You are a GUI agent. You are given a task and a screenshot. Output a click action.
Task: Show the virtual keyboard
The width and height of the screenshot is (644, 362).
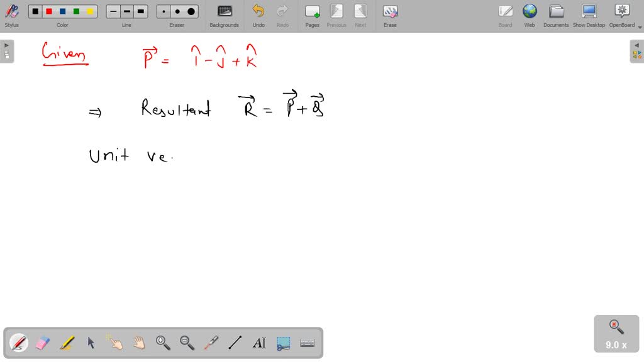click(307, 343)
